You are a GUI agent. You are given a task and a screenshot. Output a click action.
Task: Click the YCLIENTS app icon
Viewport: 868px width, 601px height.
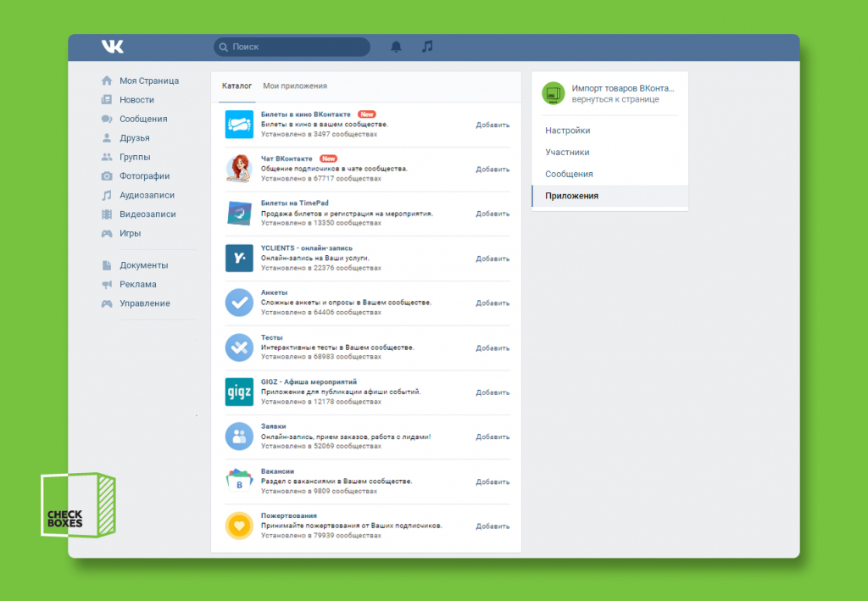239,258
